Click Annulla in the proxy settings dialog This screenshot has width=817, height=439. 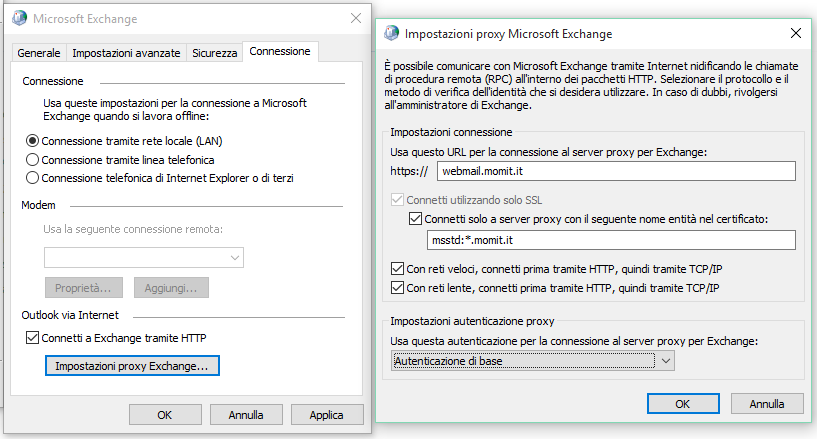click(767, 404)
